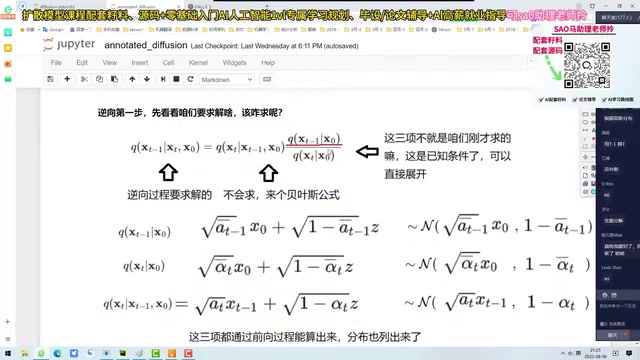
Task: Open the Windows Start menu
Action: tap(8, 353)
